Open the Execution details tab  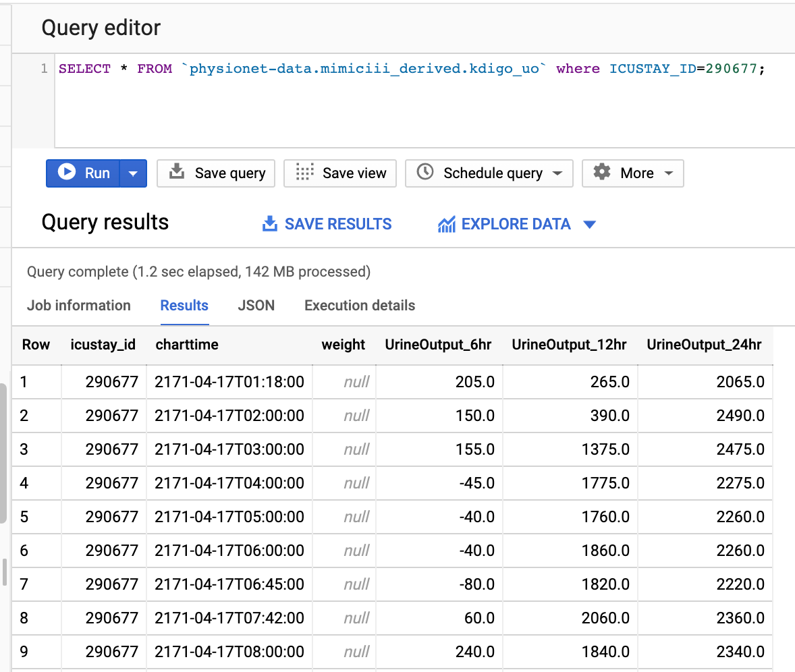359,305
